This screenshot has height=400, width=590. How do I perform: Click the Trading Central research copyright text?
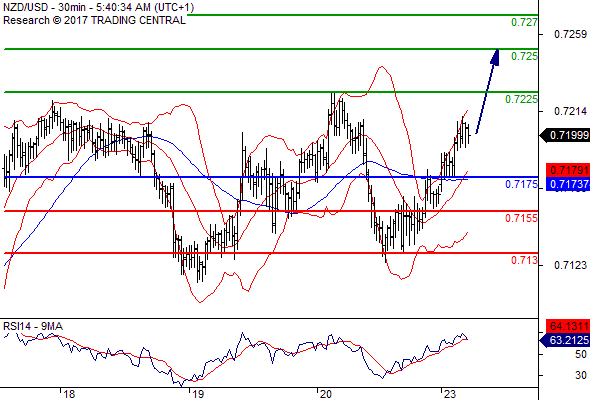click(94, 20)
